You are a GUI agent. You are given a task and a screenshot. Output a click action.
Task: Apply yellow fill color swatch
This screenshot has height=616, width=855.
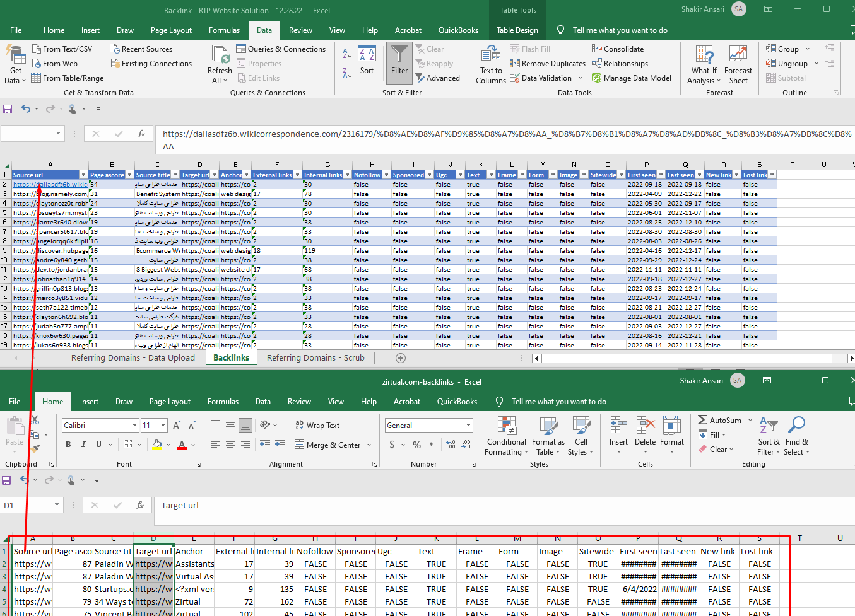point(158,445)
